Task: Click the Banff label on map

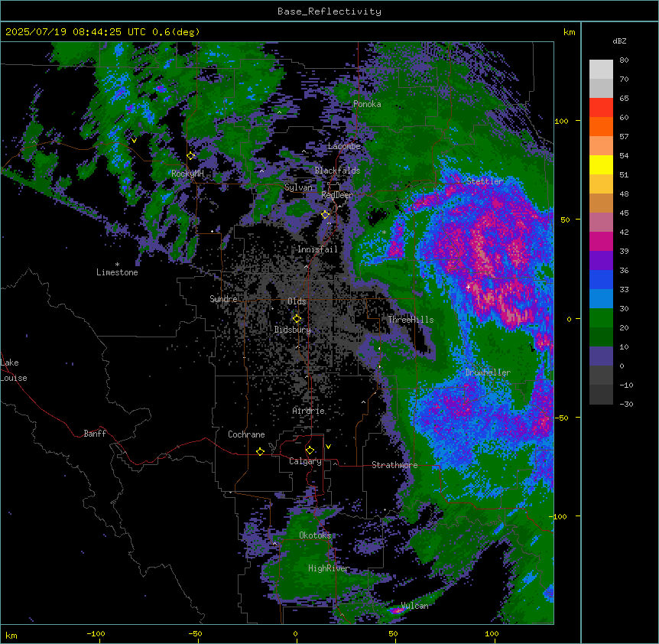Action: point(95,434)
